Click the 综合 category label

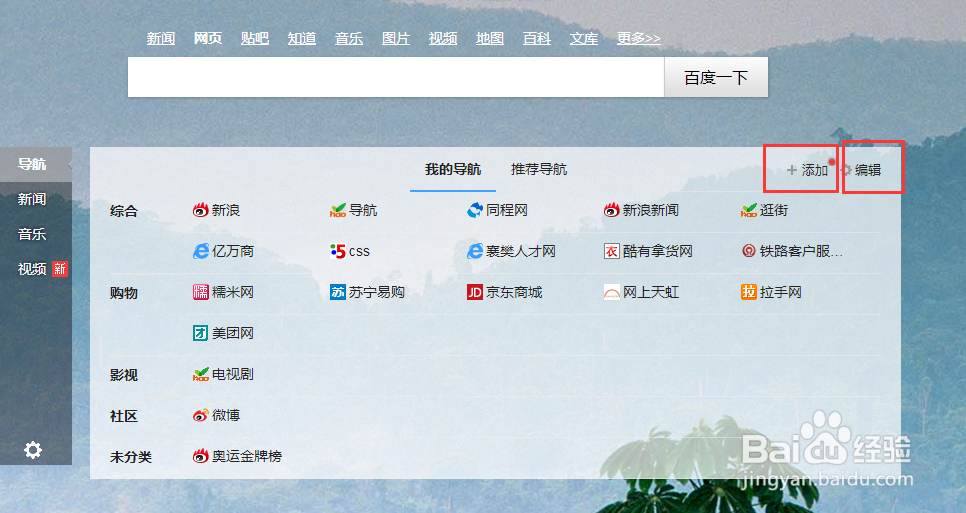point(124,211)
